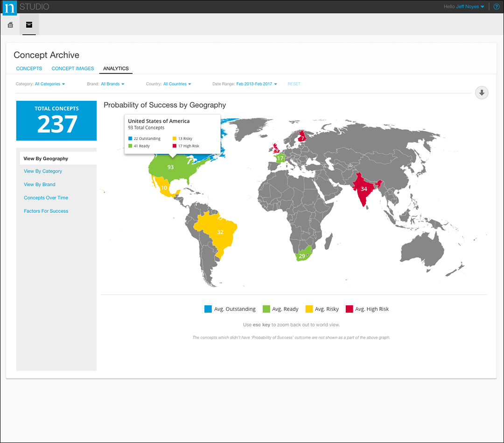This screenshot has width=504, height=443.
Task: Open the home icon in toolbar
Action: coord(10,25)
